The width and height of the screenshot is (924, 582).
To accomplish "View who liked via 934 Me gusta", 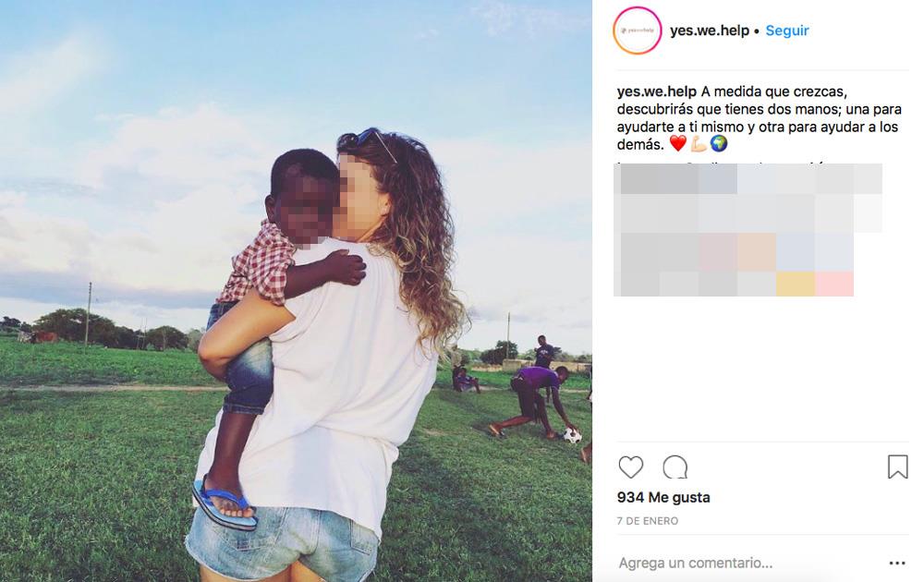I will 663,497.
